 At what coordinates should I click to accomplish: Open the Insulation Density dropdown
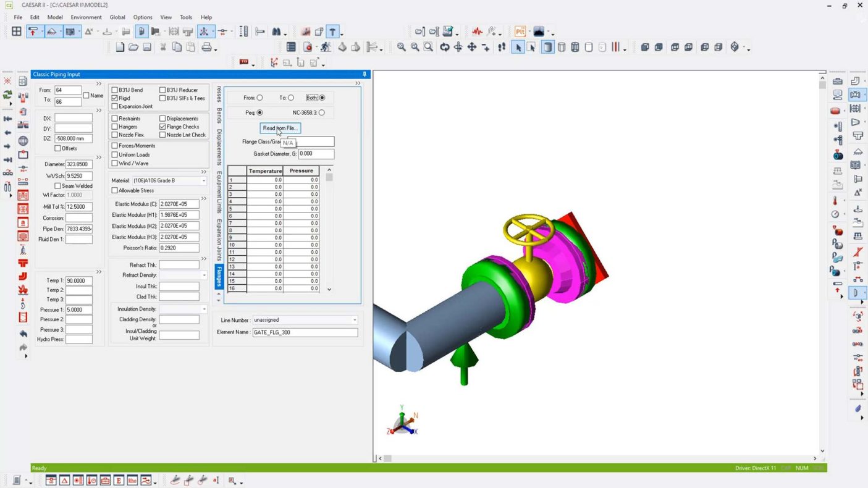click(x=204, y=309)
